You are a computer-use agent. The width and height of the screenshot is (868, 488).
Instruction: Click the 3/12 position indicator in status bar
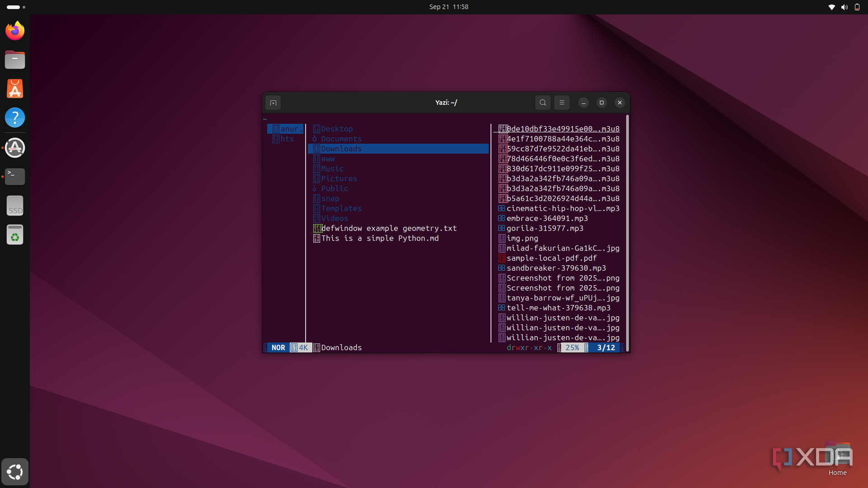pyautogui.click(x=606, y=347)
